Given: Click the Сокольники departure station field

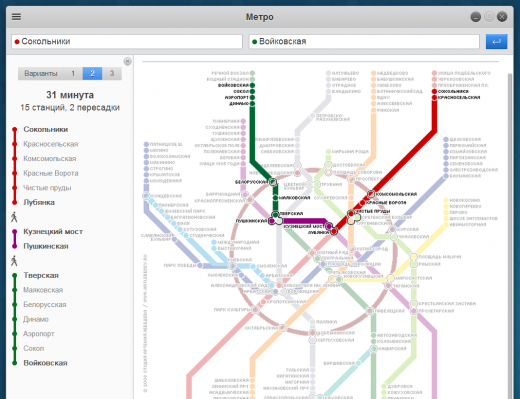Looking at the screenshot, I should click(127, 42).
